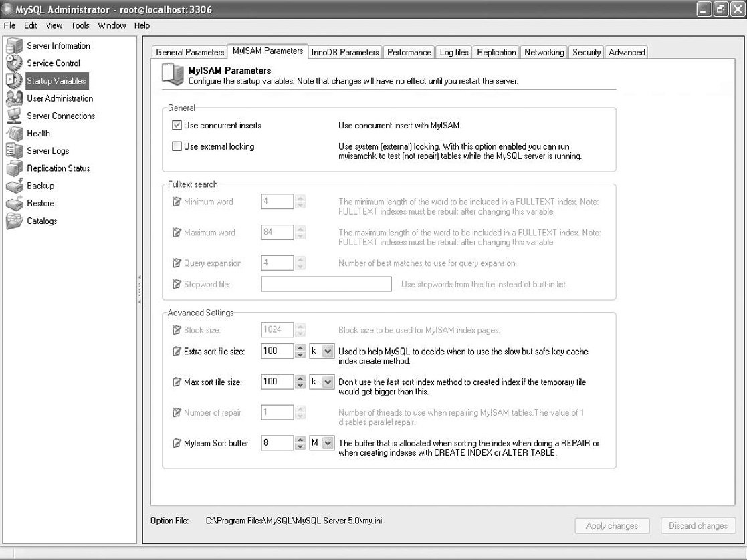Switch to the Advanced tab

(627, 52)
